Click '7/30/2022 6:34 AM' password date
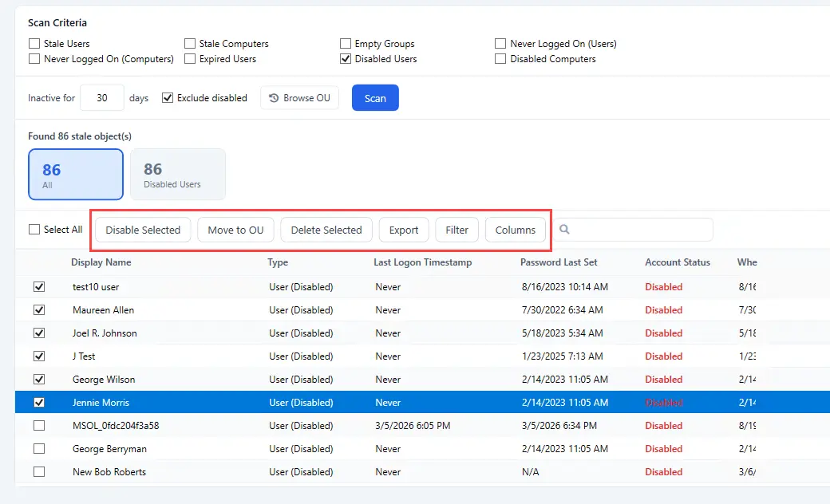 click(x=562, y=310)
